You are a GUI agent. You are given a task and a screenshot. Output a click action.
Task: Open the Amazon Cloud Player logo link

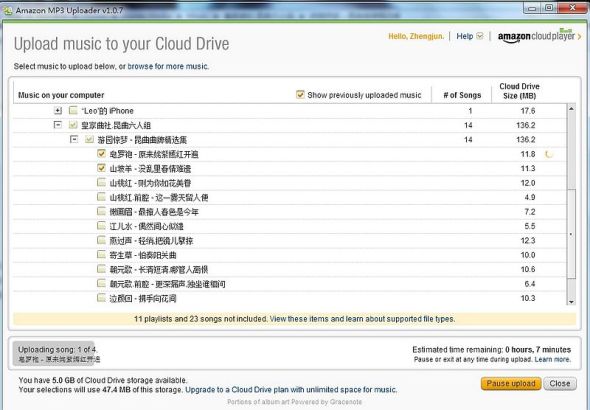click(x=536, y=36)
